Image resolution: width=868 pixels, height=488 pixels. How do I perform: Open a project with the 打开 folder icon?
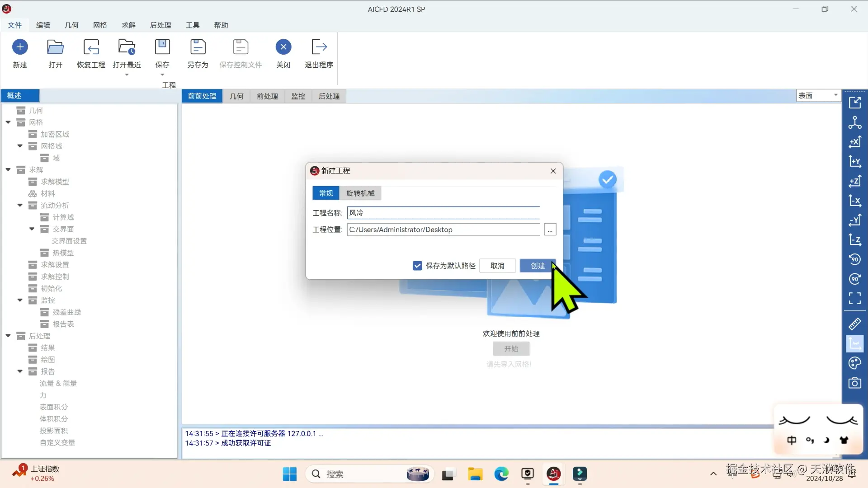coord(55,47)
